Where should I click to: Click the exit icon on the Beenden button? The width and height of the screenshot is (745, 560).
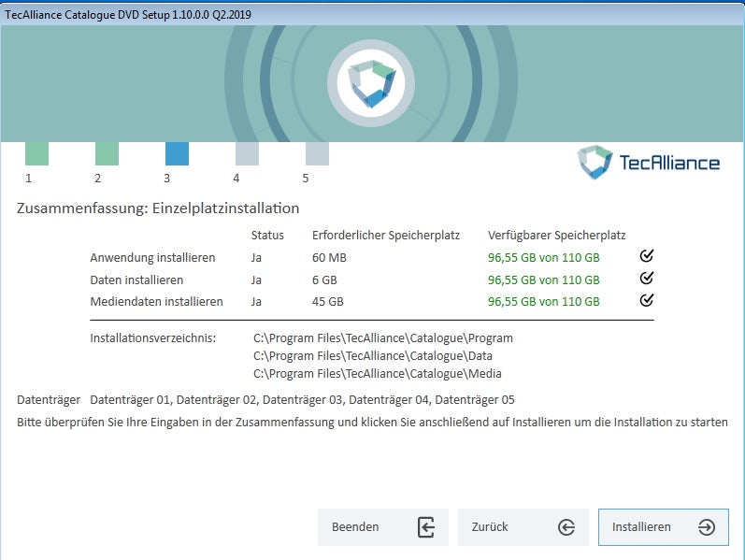426,527
